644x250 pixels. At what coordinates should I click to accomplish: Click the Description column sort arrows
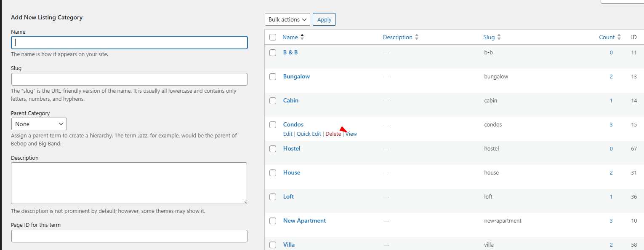[x=416, y=37]
